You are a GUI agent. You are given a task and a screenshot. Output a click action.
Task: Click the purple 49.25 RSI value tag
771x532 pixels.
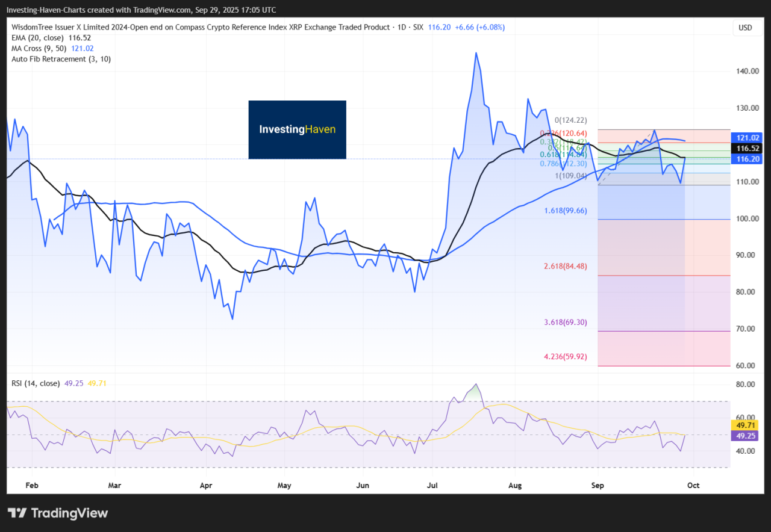tap(744, 436)
